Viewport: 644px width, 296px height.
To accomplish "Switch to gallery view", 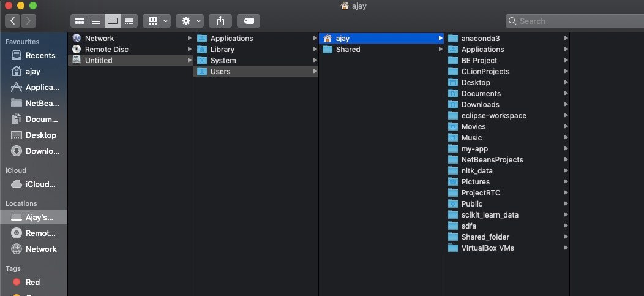I will tap(129, 21).
